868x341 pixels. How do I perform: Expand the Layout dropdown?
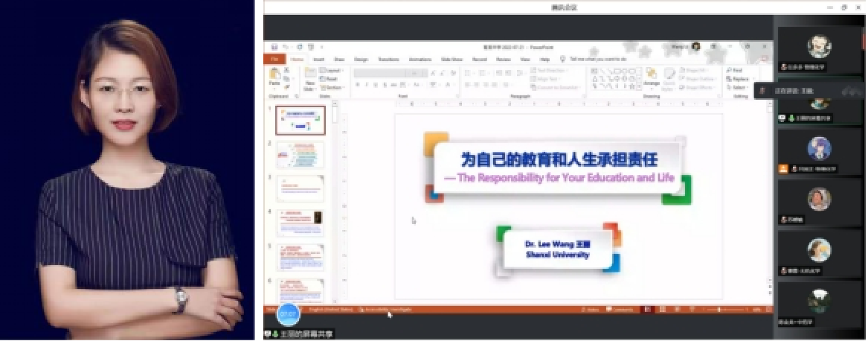coord(332,70)
